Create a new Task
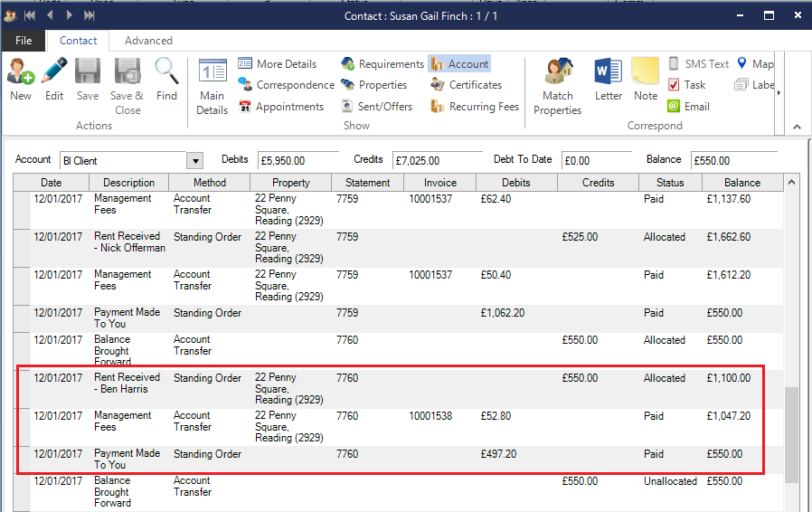This screenshot has width=812, height=512. coord(686,85)
